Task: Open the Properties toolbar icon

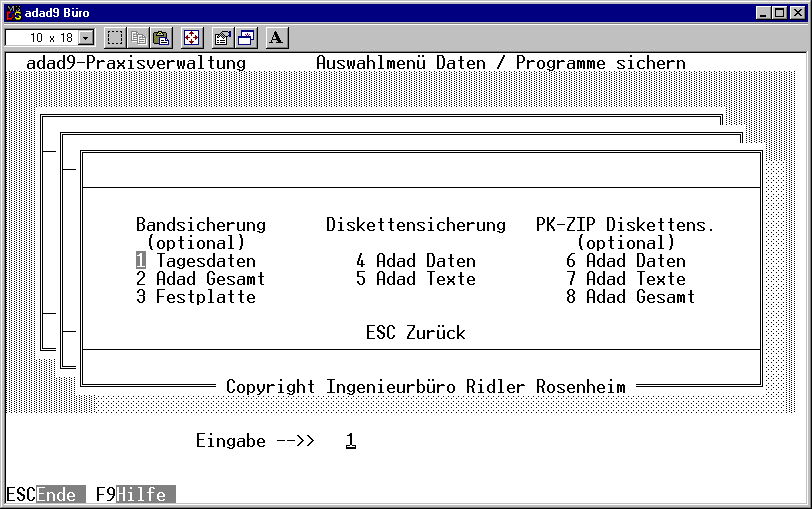Action: point(223,38)
